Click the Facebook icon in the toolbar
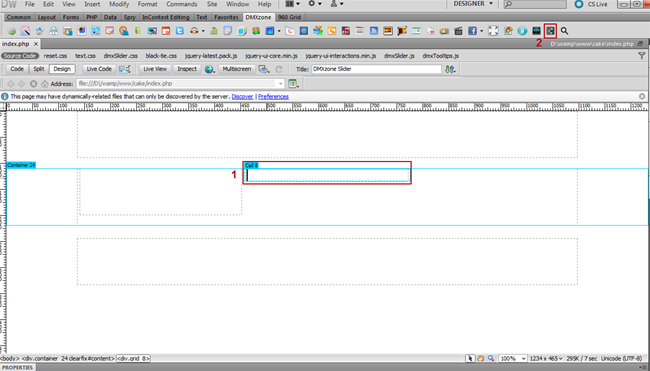 [472, 31]
